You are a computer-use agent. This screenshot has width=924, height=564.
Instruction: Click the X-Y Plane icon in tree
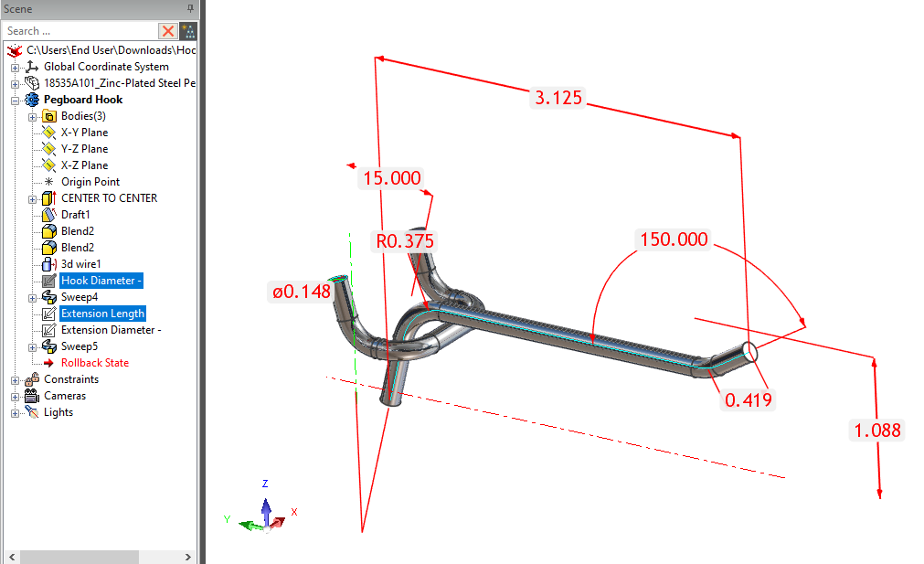[49, 133]
